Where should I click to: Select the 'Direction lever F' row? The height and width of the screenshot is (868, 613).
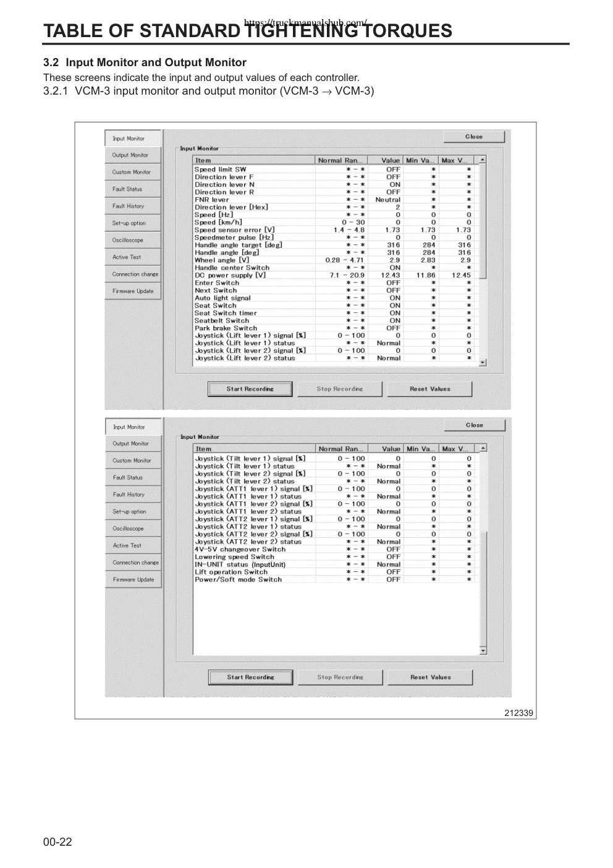coord(336,177)
